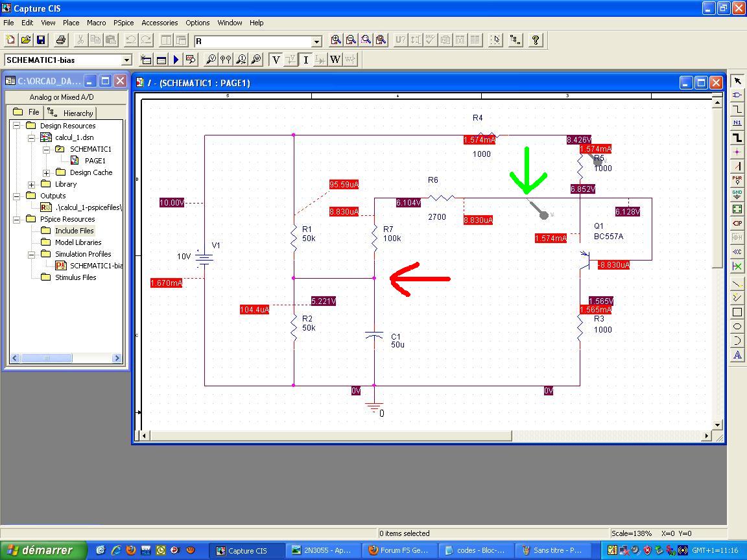
Task: Toggle bias voltage display V button
Action: (x=276, y=60)
